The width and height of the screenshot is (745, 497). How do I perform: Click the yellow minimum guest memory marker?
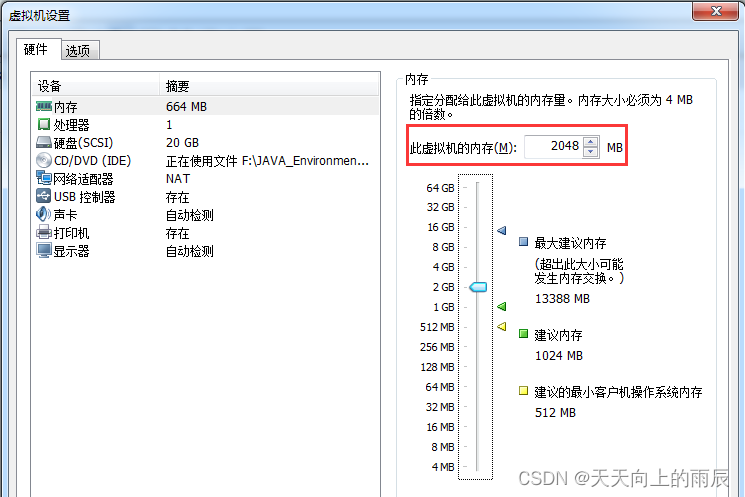(x=502, y=326)
